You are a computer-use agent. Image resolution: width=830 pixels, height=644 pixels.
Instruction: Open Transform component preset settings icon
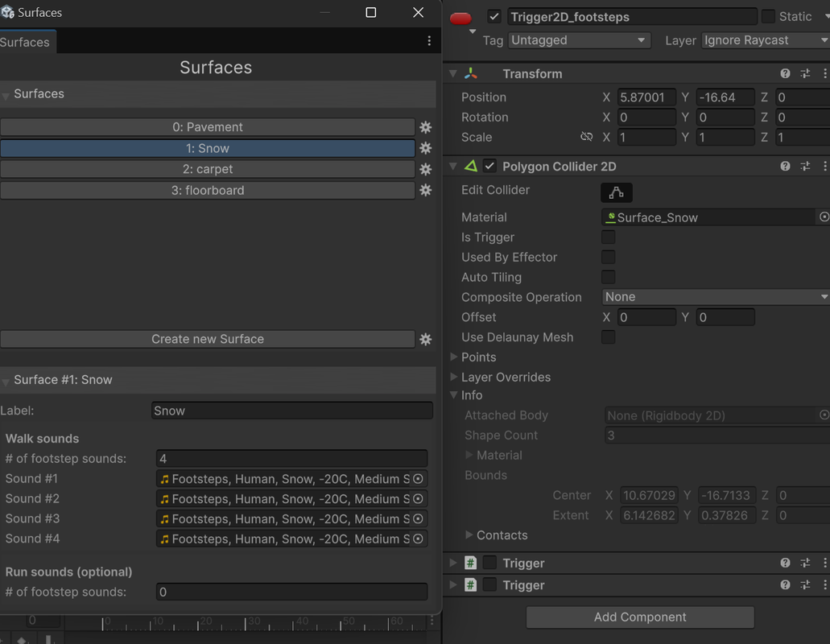(x=805, y=74)
